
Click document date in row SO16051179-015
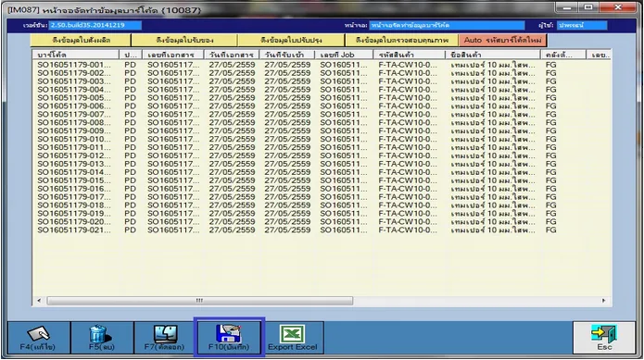(232, 180)
